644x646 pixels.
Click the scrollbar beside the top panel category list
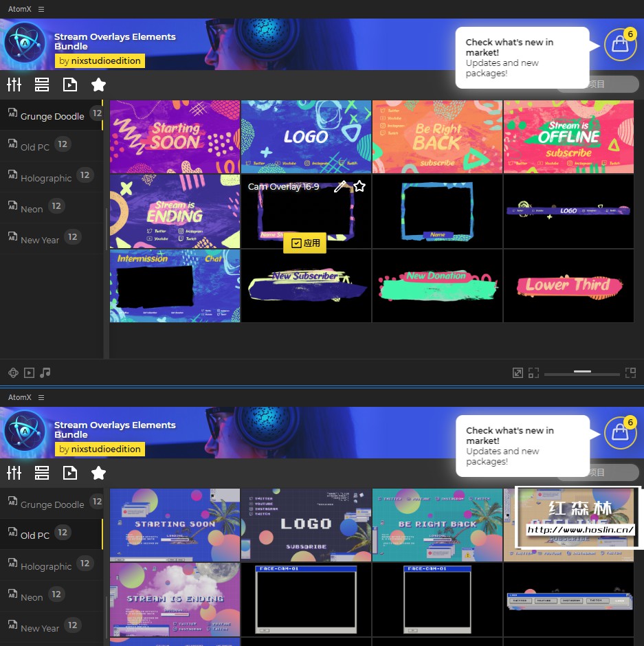[107, 229]
